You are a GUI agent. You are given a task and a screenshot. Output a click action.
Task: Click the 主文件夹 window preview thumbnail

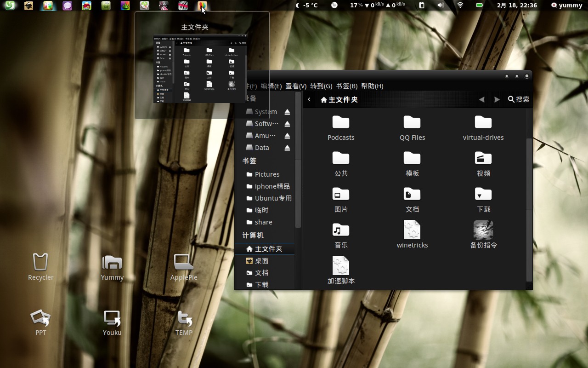pyautogui.click(x=201, y=69)
